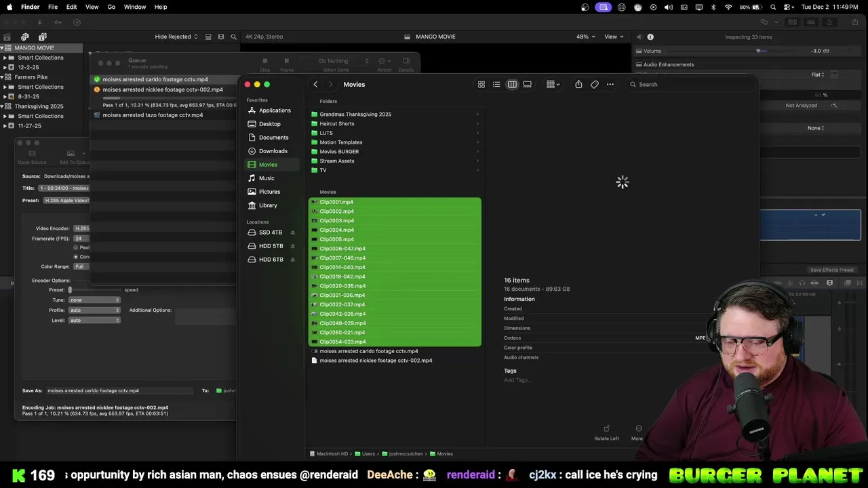Open the Haircut Shorts folder
The width and height of the screenshot is (868, 488).
[336, 124]
